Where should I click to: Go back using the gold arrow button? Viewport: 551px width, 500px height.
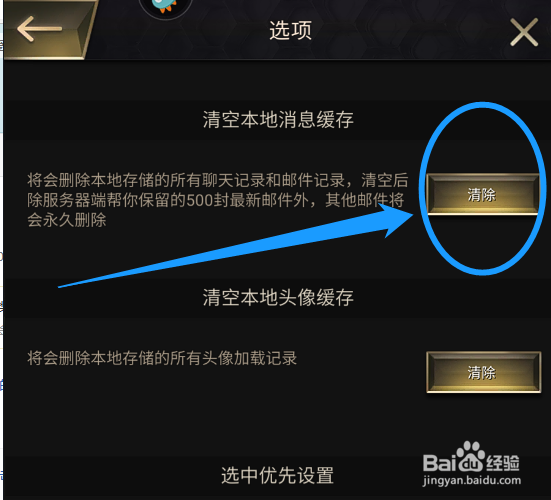click(47, 29)
